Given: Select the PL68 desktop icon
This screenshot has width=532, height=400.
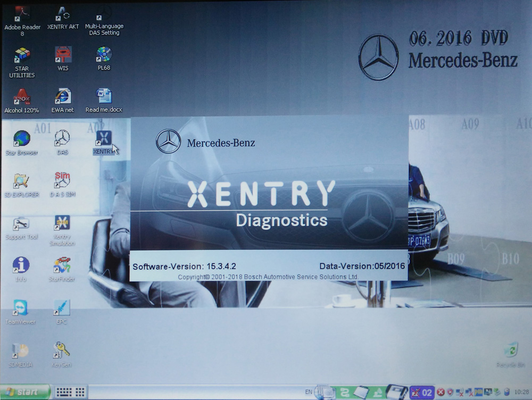Looking at the screenshot, I should click(x=104, y=59).
